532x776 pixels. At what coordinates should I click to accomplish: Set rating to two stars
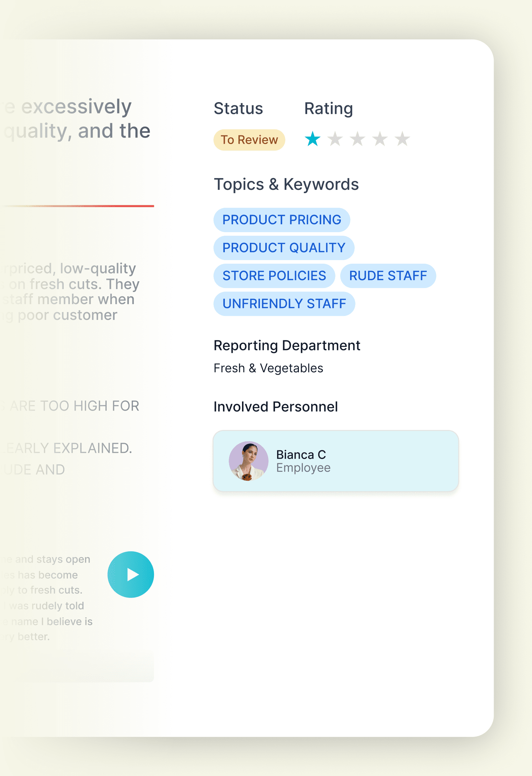click(x=335, y=139)
